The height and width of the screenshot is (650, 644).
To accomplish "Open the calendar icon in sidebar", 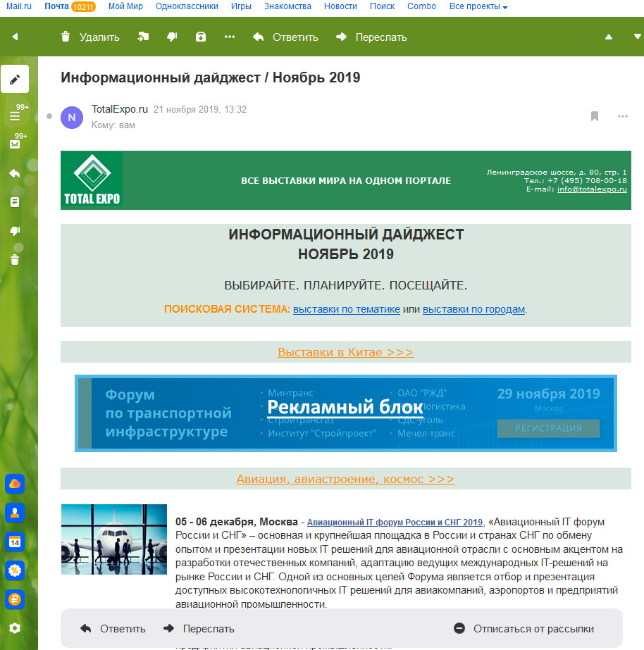I will click(15, 542).
